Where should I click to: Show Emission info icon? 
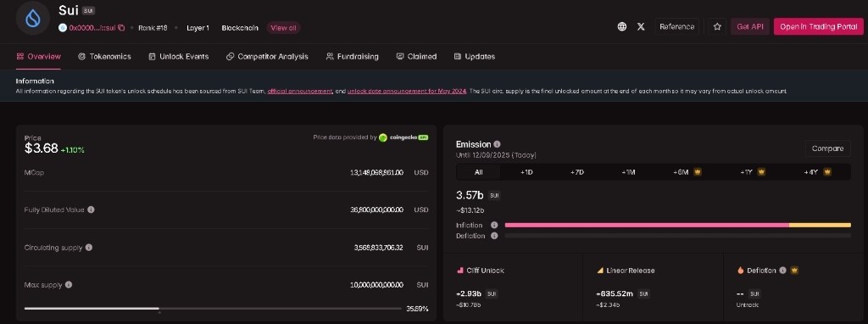click(497, 144)
